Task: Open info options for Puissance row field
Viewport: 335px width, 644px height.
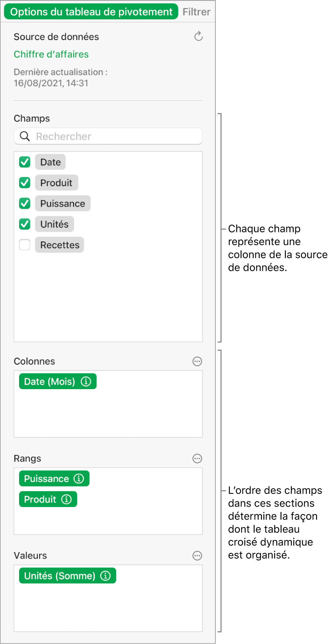Action: (79, 479)
